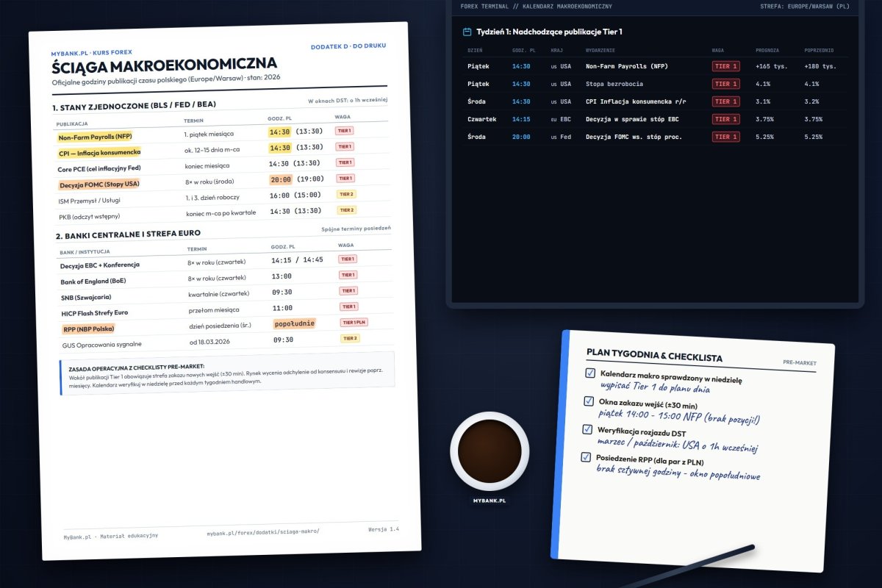Click GUS Opracowania sygnalne row

coord(227,341)
